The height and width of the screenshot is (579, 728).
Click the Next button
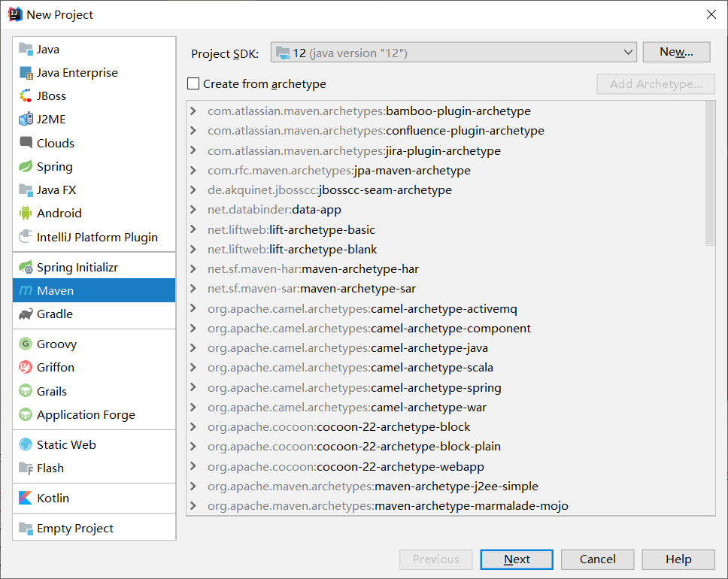517,559
